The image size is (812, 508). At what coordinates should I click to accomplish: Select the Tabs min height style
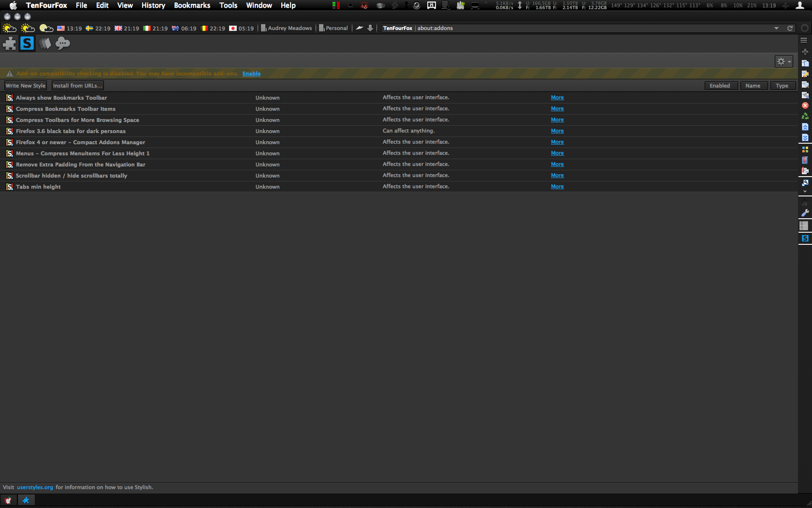coord(399,187)
